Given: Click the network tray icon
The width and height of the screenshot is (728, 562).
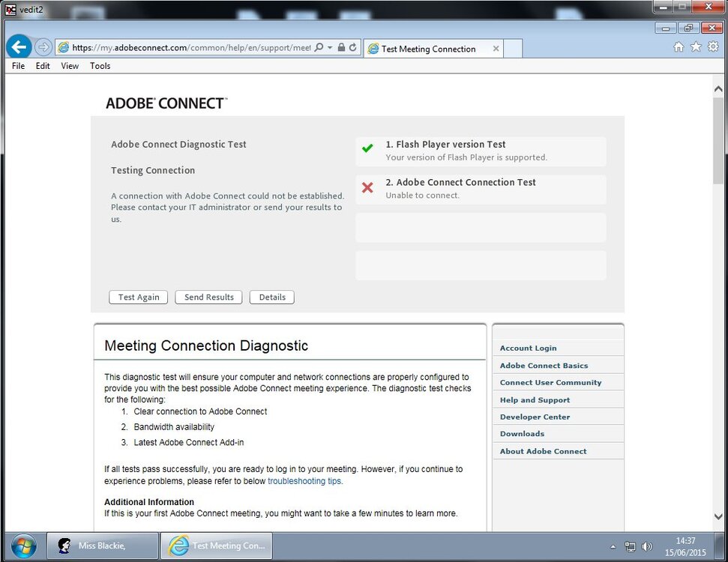Looking at the screenshot, I should tap(630, 547).
